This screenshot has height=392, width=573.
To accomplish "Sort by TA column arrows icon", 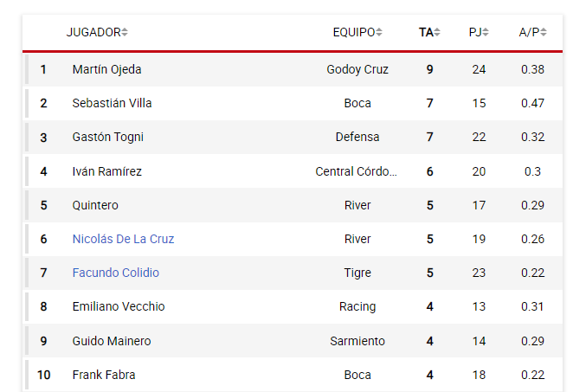I will coord(437,32).
